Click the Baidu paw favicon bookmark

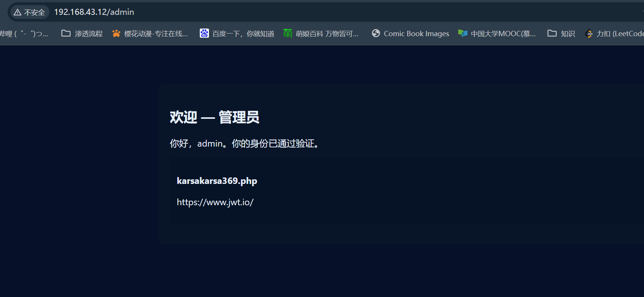pyautogui.click(x=204, y=34)
